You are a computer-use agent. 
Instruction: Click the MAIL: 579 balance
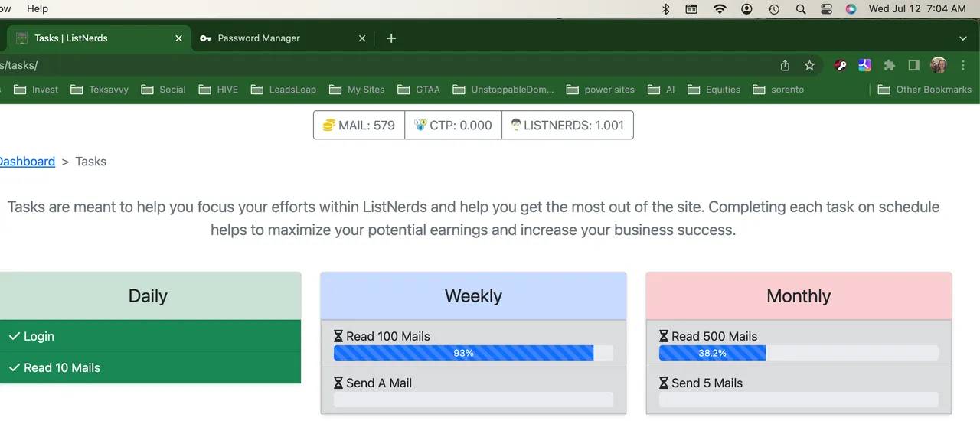[x=359, y=126]
